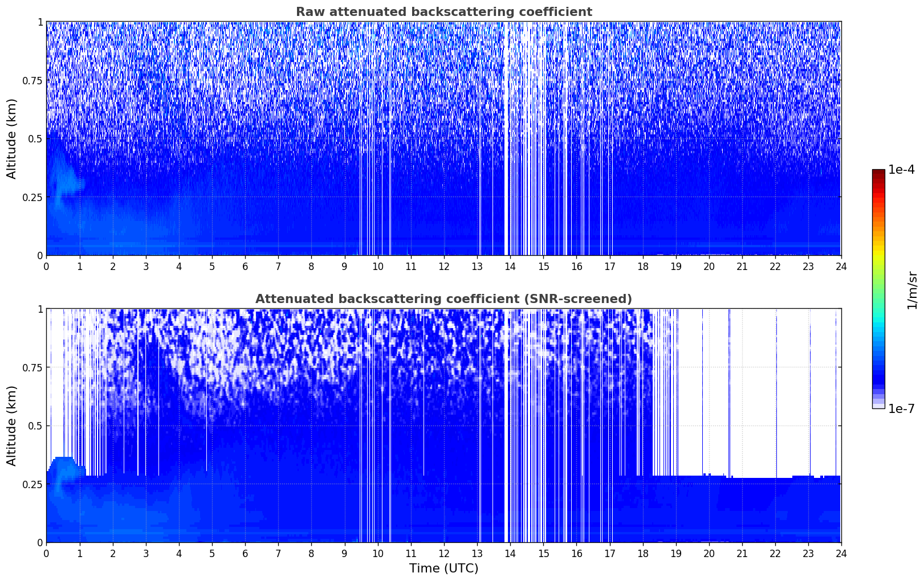The width and height of the screenshot is (924, 581).
Task: Click altitude tick '0.5' on the bottom plot
Action: [x=35, y=426]
